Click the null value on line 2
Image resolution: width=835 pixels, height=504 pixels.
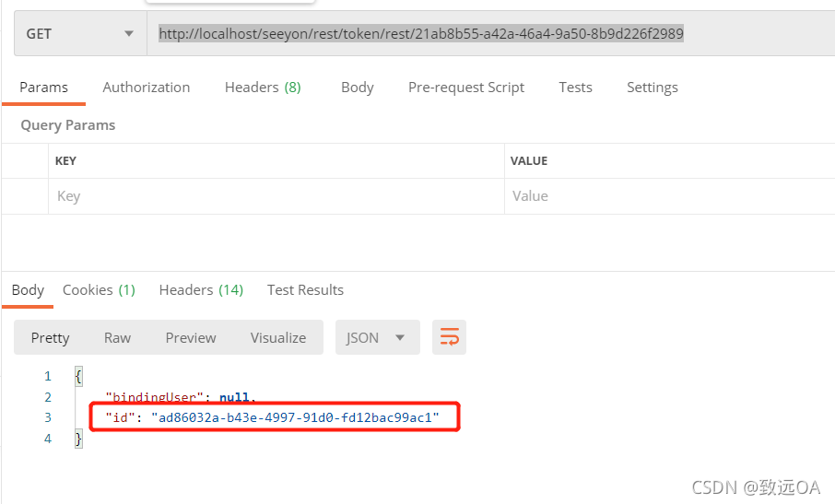[234, 397]
